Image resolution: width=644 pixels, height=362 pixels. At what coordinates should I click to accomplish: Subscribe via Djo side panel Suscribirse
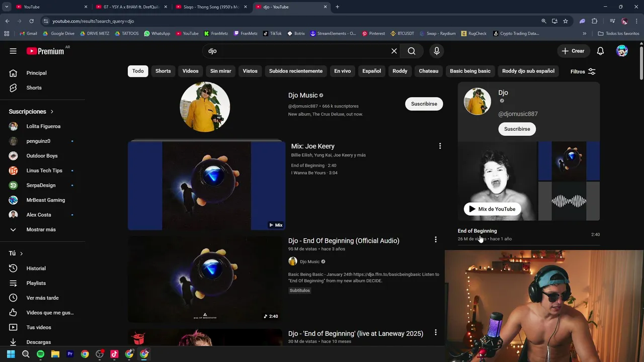click(x=517, y=129)
